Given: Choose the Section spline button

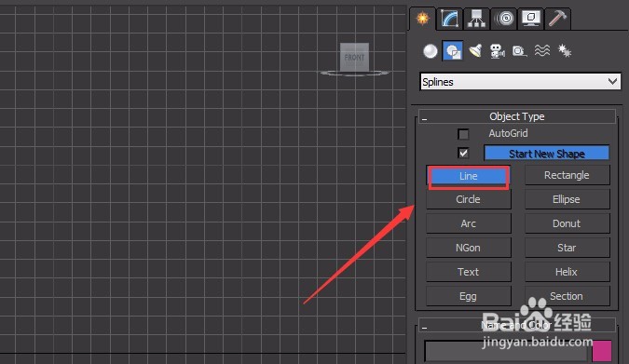Looking at the screenshot, I should [567, 296].
